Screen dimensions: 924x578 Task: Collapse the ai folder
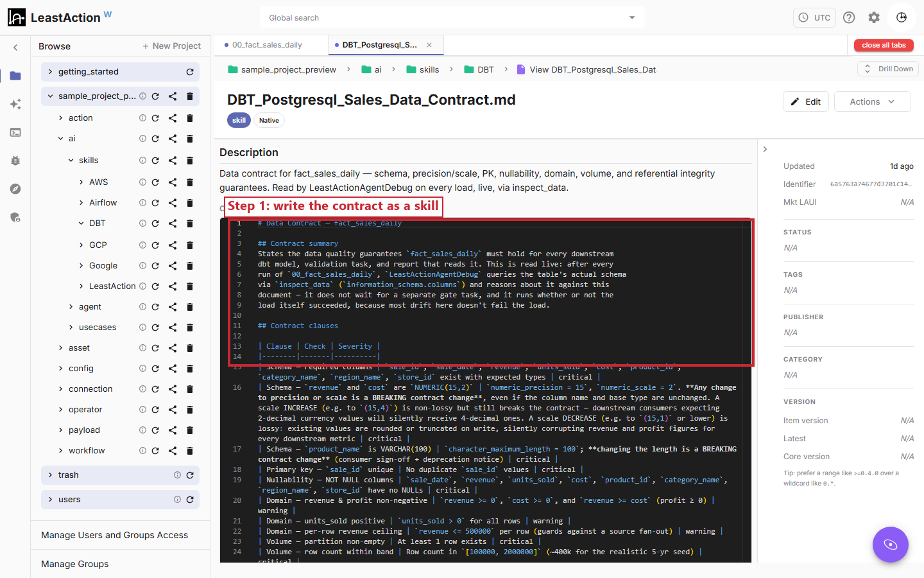point(60,139)
